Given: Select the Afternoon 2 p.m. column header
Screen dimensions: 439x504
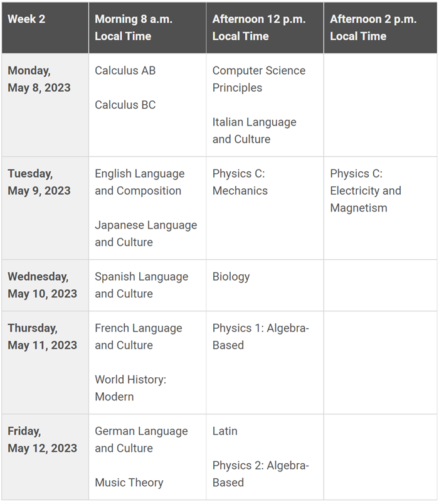Looking at the screenshot, I should (381, 28).
